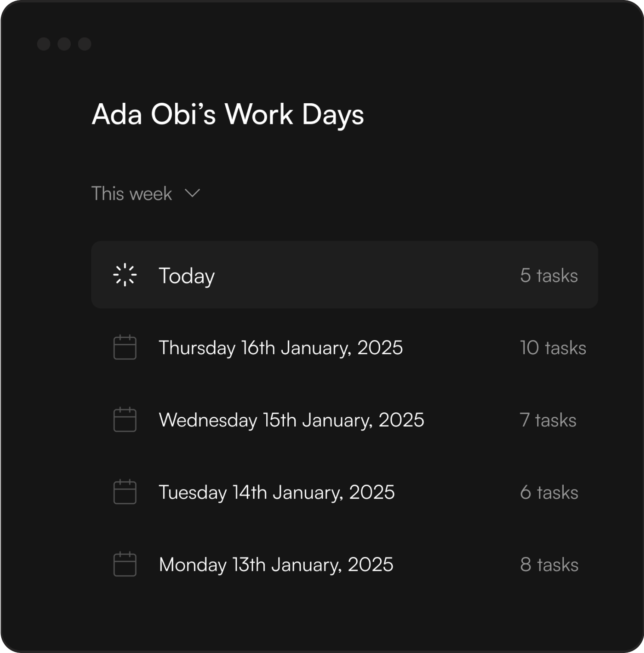
Task: Expand the chevron next to This week
Action: coord(192,193)
